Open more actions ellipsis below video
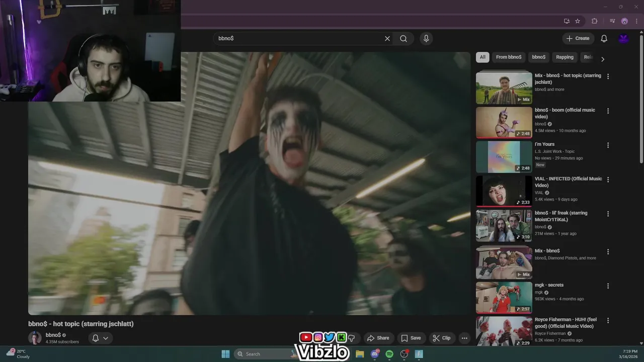 pyautogui.click(x=464, y=338)
